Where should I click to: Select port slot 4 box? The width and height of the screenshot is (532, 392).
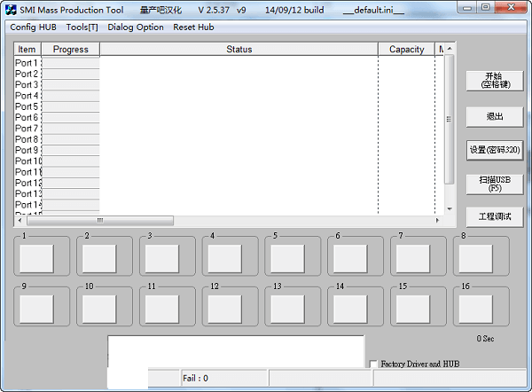(x=226, y=258)
